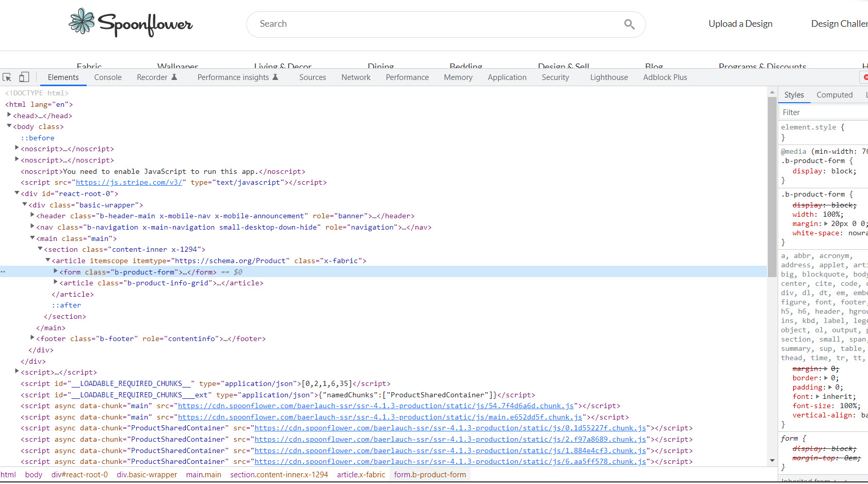
Task: Select the Styles pane tab
Action: [x=794, y=95]
